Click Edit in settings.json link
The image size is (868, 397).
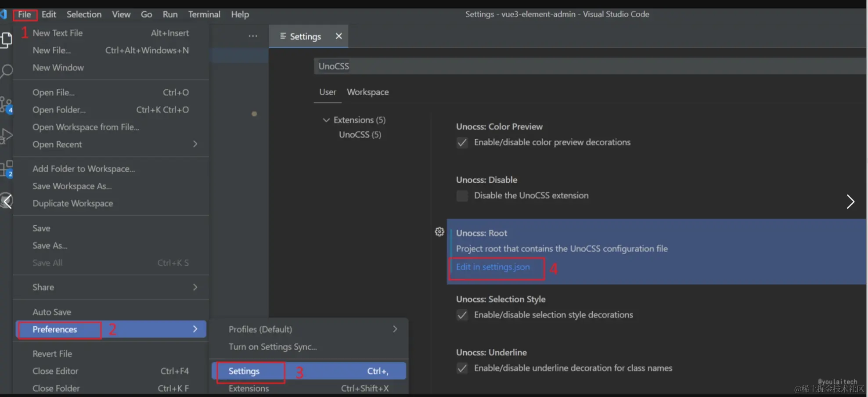[493, 267]
